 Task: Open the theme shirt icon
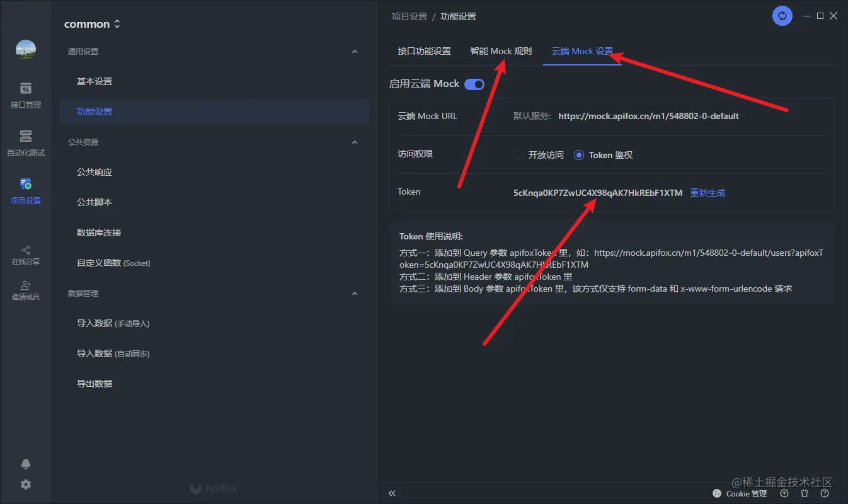click(x=805, y=493)
